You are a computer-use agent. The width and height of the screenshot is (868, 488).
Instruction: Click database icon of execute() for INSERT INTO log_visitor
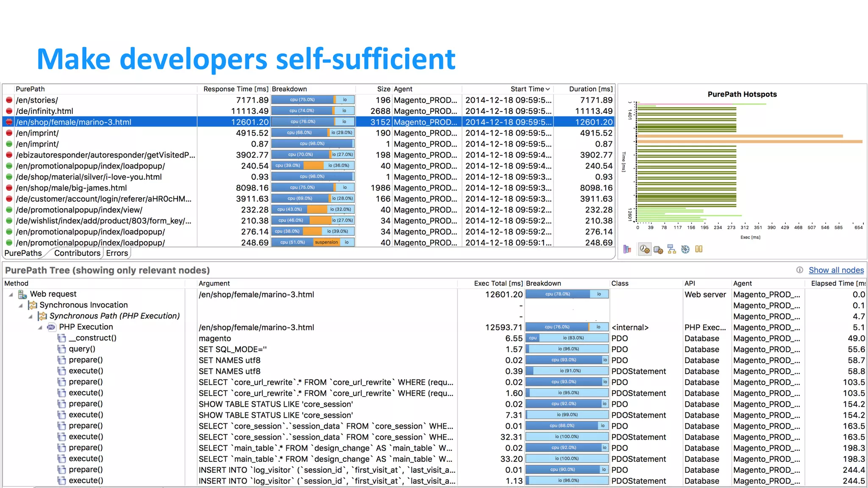(x=62, y=481)
